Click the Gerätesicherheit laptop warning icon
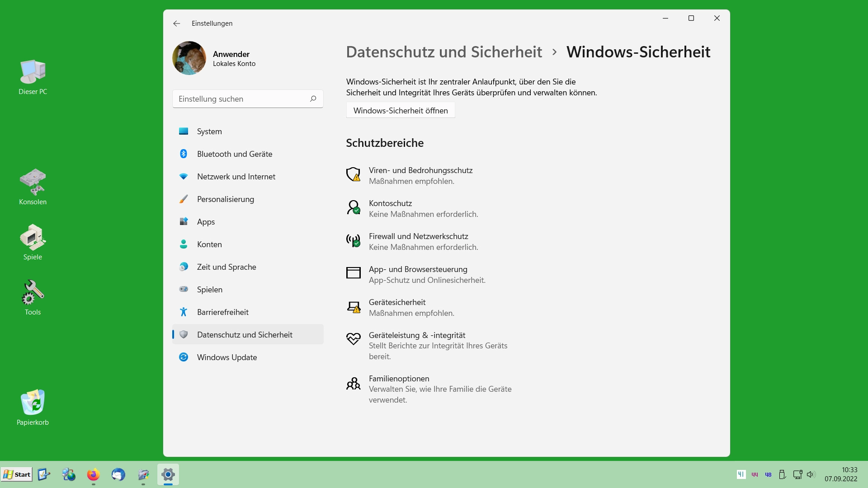Viewport: 868px width, 488px height. [353, 307]
